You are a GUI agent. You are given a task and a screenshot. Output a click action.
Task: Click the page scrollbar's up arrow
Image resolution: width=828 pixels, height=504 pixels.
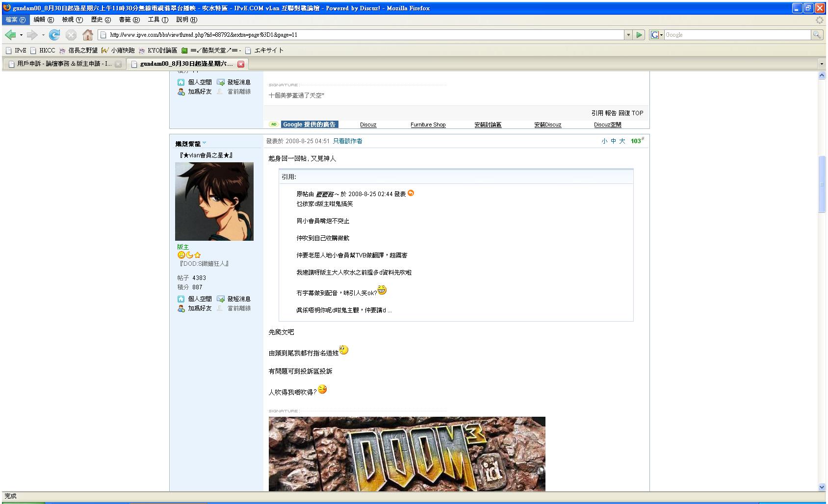tap(822, 76)
